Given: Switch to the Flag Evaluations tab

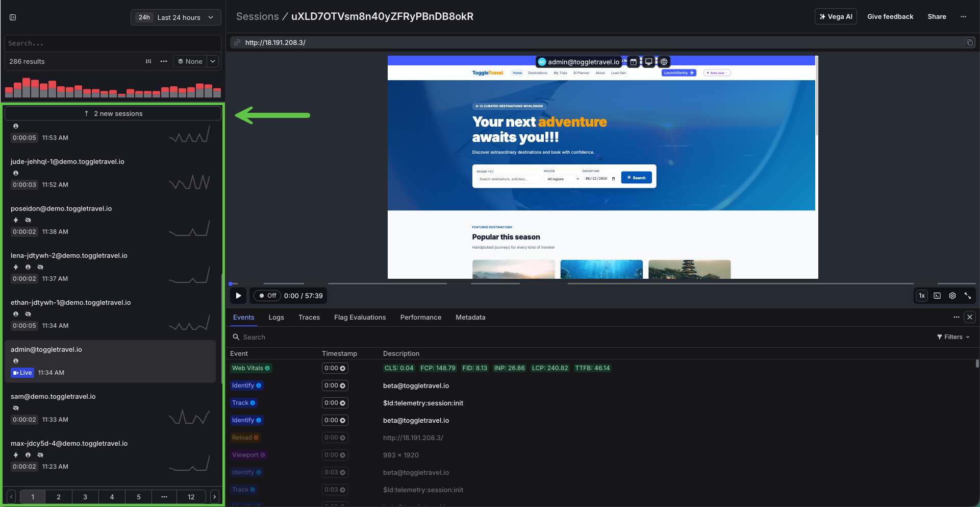Looking at the screenshot, I should 360,317.
